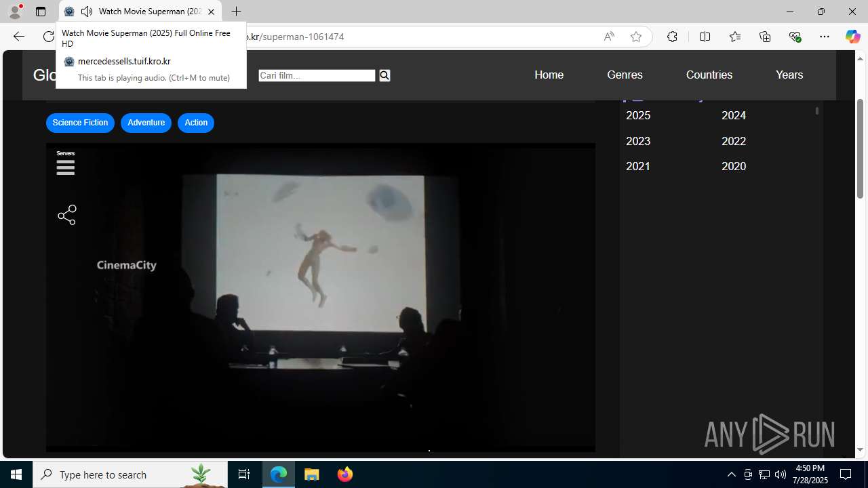Open Favorites list
The image size is (868, 488).
[734, 37]
